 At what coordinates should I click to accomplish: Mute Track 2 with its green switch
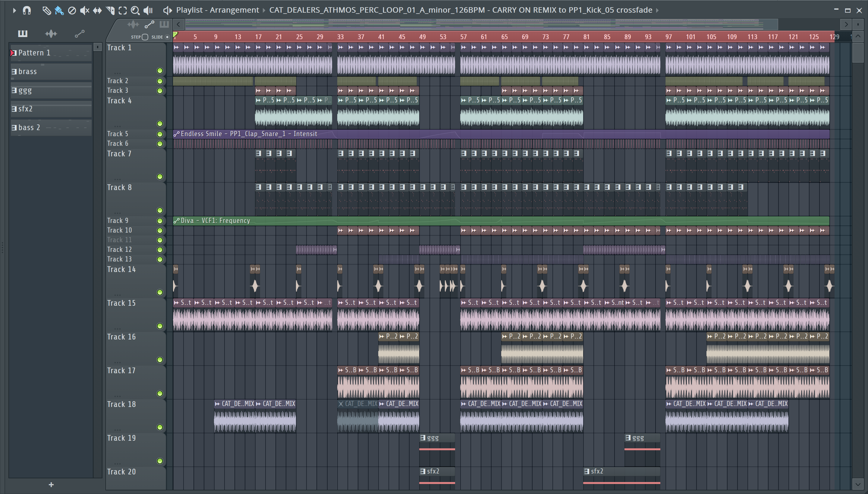click(159, 81)
